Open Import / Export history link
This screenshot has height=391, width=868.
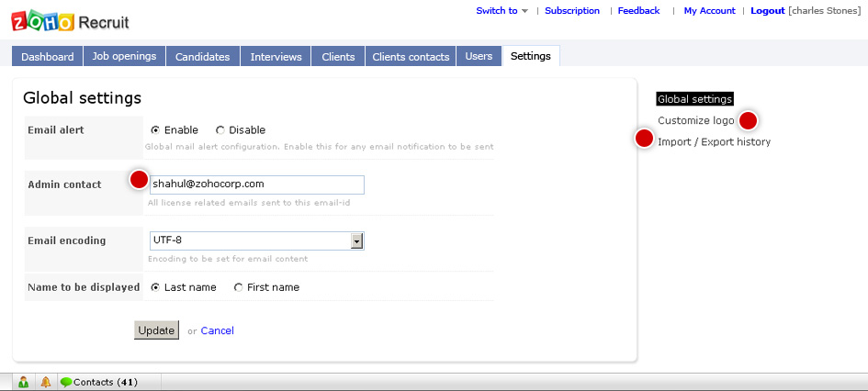714,142
